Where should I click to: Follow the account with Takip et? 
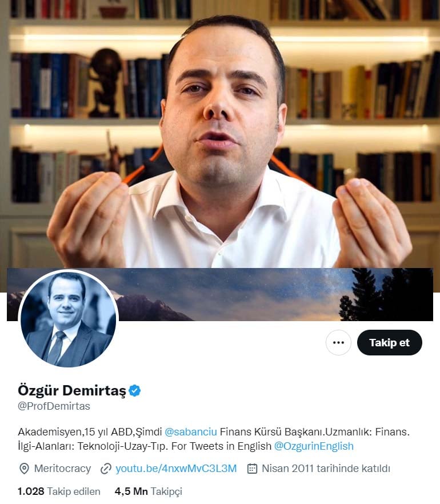pyautogui.click(x=390, y=342)
